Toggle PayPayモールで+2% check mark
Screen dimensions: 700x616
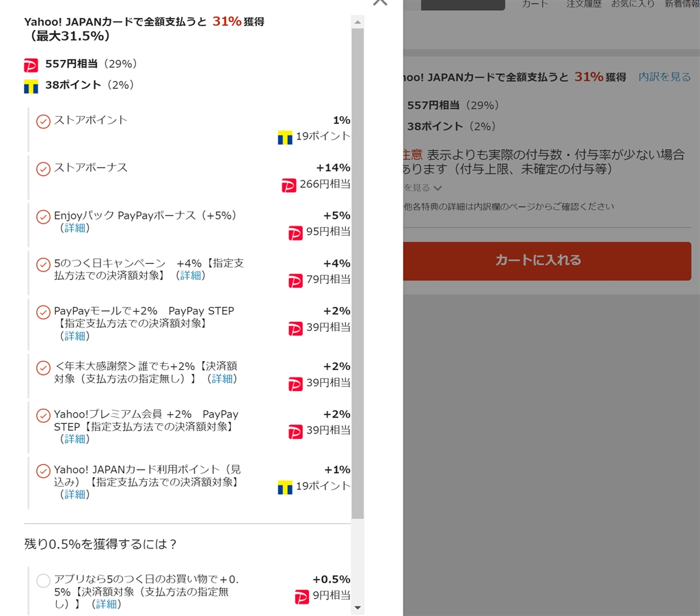click(43, 312)
